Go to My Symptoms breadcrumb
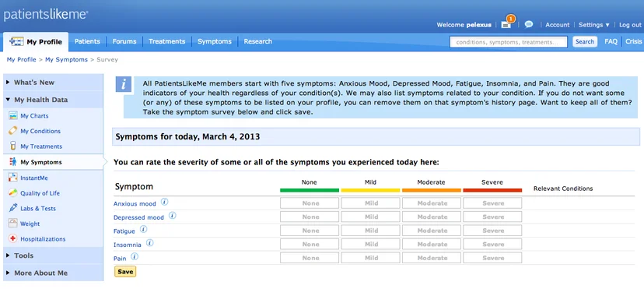Viewport: 644px width, 289px height. (x=67, y=60)
